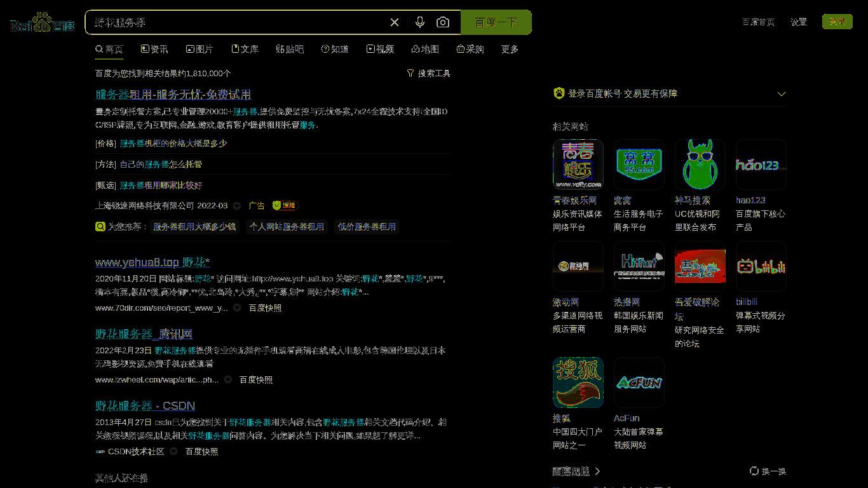Open 百度快照 for the 70dir result

click(265, 308)
